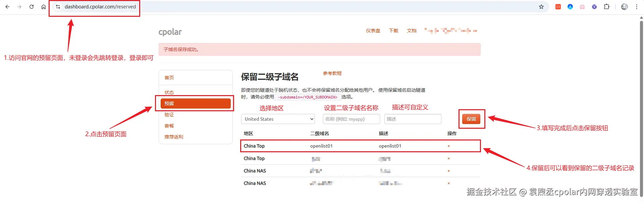644x203 pixels.
Task: Focus the subdomain name input field
Action: point(351,119)
